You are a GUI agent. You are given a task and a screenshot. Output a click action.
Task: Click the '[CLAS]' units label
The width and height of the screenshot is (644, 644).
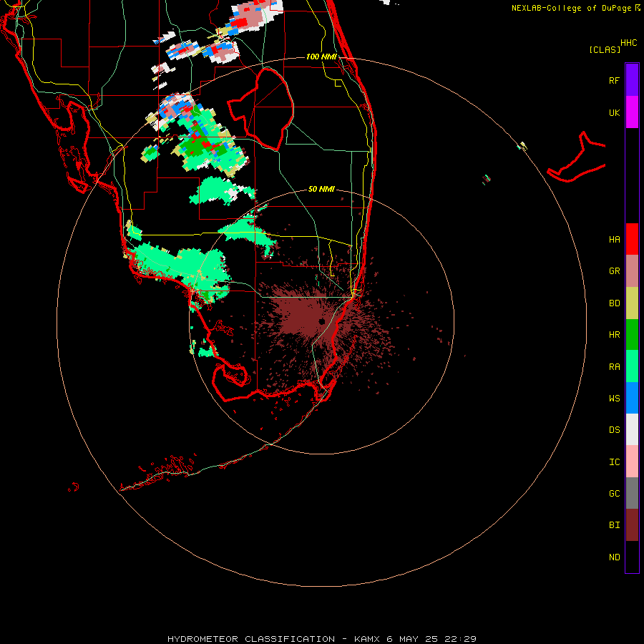(605, 50)
